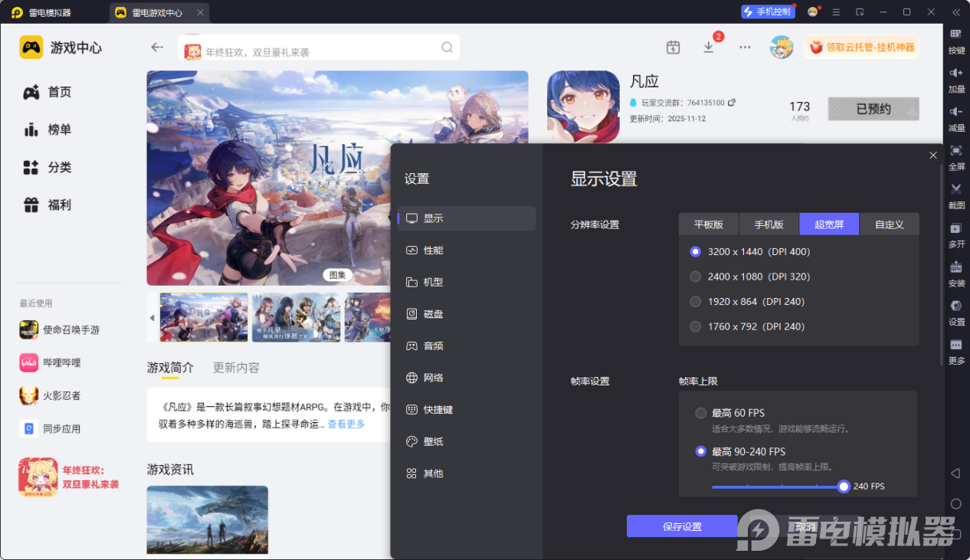Image resolution: width=970 pixels, height=560 pixels.
Task: Show 更多 tools in right sidebar
Action: pos(956,351)
